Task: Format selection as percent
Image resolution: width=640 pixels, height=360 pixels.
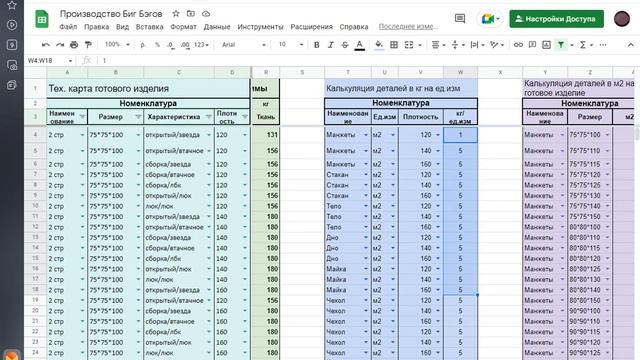Action: [x=157, y=44]
